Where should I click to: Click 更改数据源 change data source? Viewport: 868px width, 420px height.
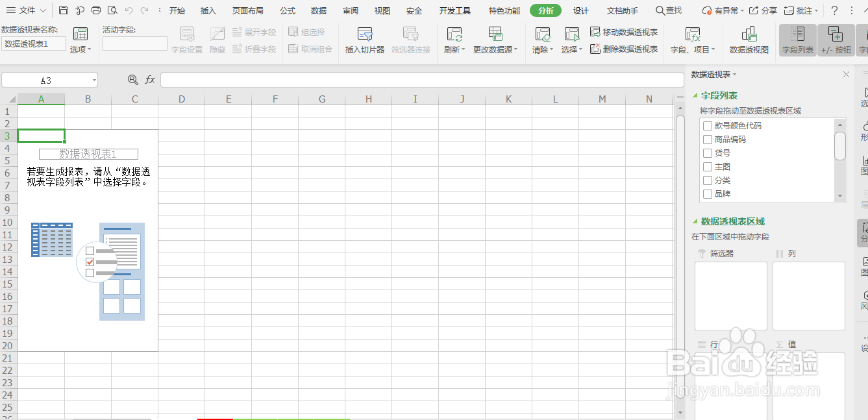click(495, 40)
